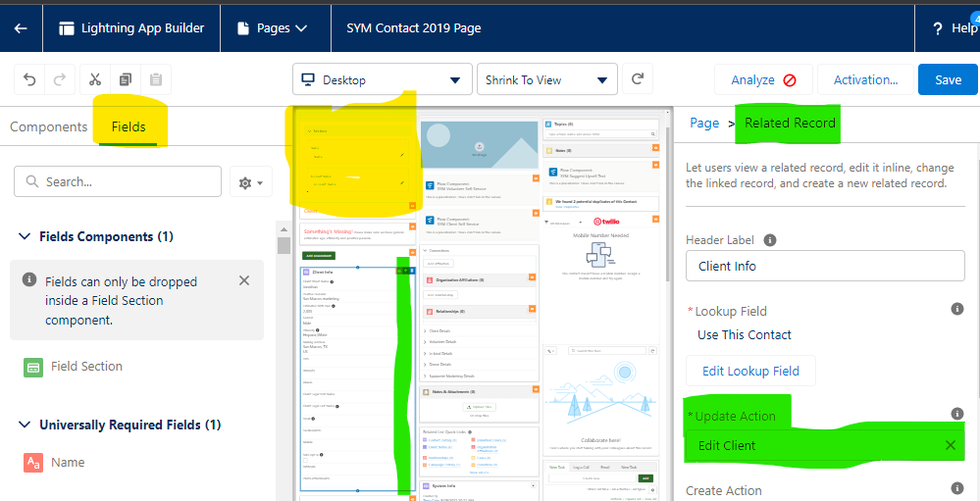Click the Notes & Attachments icon
This screenshot has height=501, width=980.
click(x=427, y=391)
